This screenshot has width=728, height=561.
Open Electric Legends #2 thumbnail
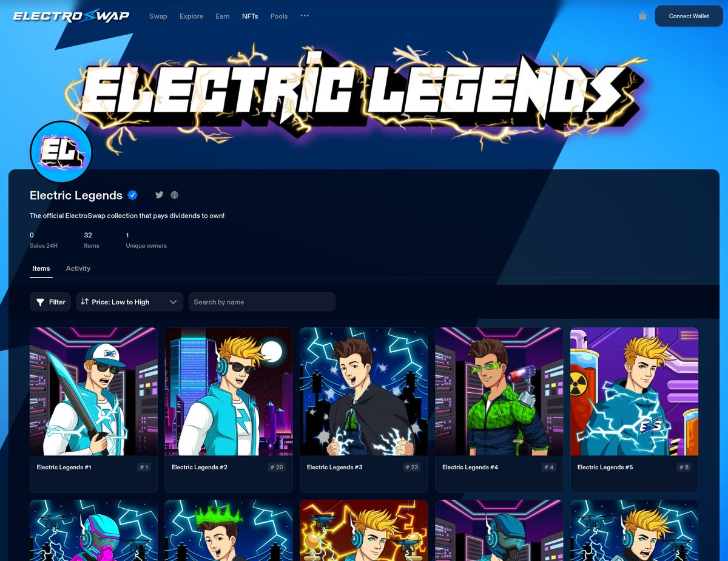229,392
